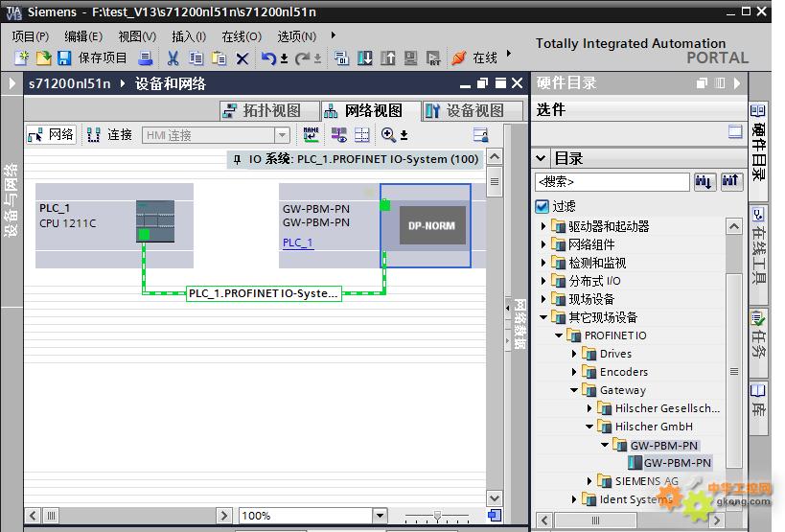Click the Delete X icon
785x532 pixels.
coord(242,59)
